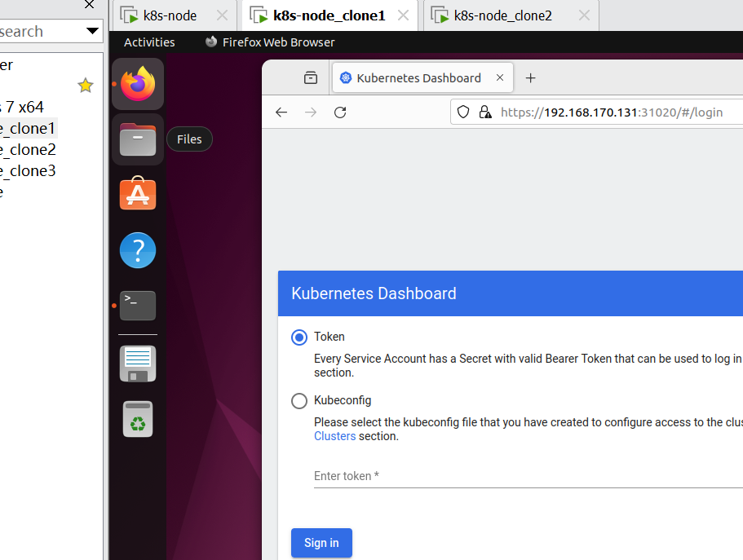Open the floppy disk drive icon in dock
Image resolution: width=743 pixels, height=560 pixels.
(x=138, y=364)
